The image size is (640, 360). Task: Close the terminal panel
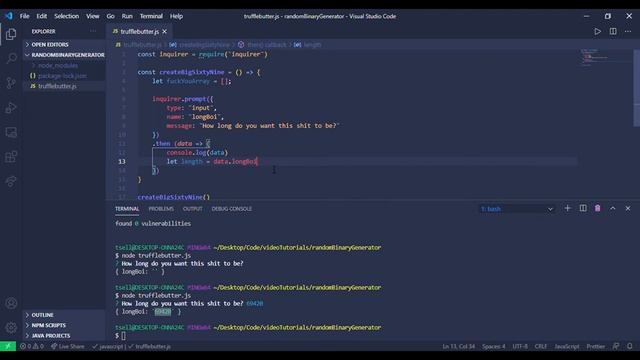click(x=628, y=209)
